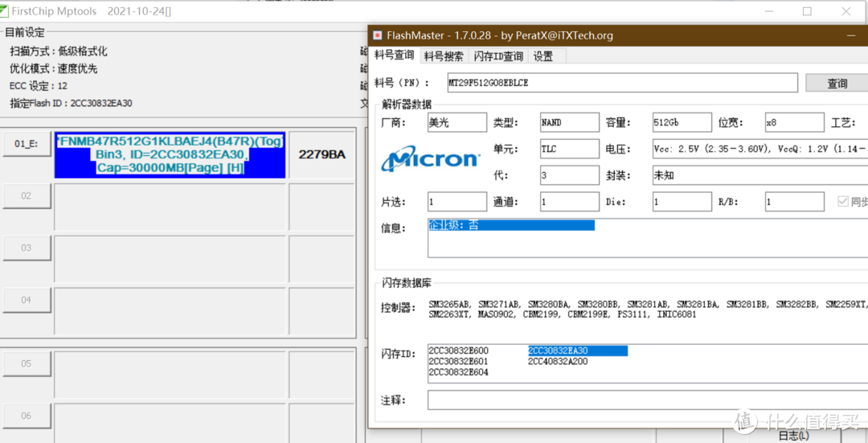Click the 日志(L) button
The height and width of the screenshot is (443, 868).
point(794,436)
